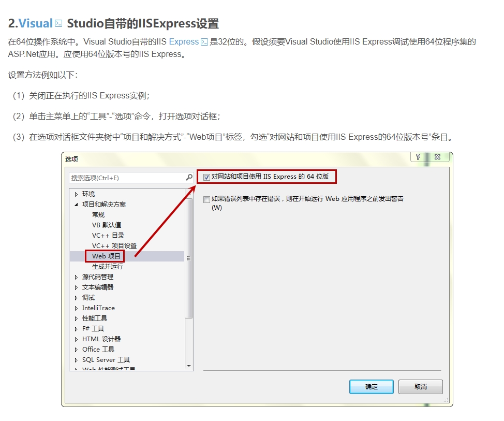Toggle the 64-bit IIS Express checkbox

point(207,177)
